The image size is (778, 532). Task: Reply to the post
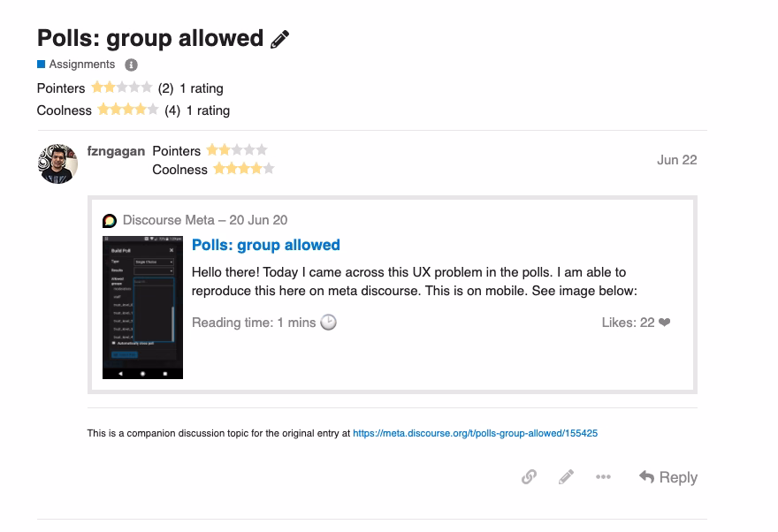tap(667, 477)
